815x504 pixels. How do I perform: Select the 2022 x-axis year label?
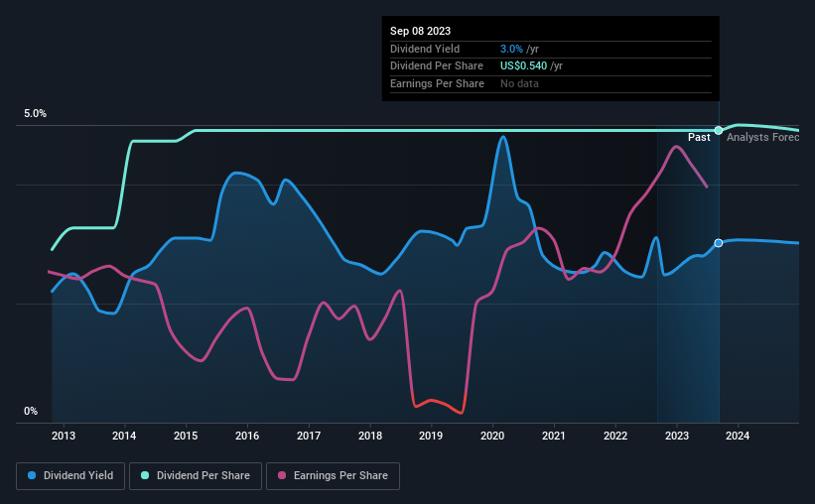[x=615, y=436]
